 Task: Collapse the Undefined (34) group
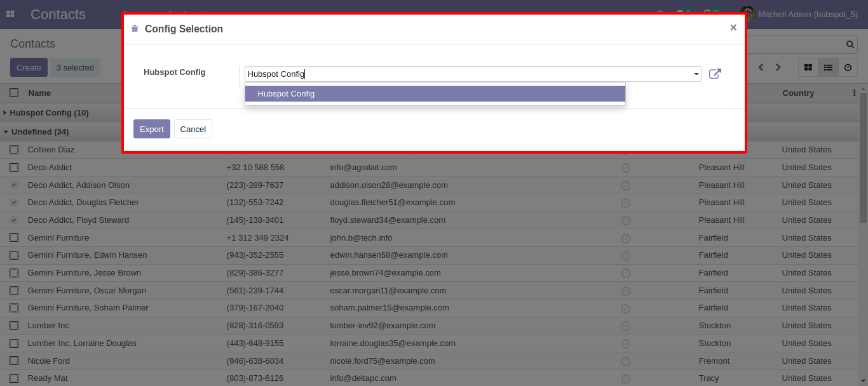coord(39,131)
